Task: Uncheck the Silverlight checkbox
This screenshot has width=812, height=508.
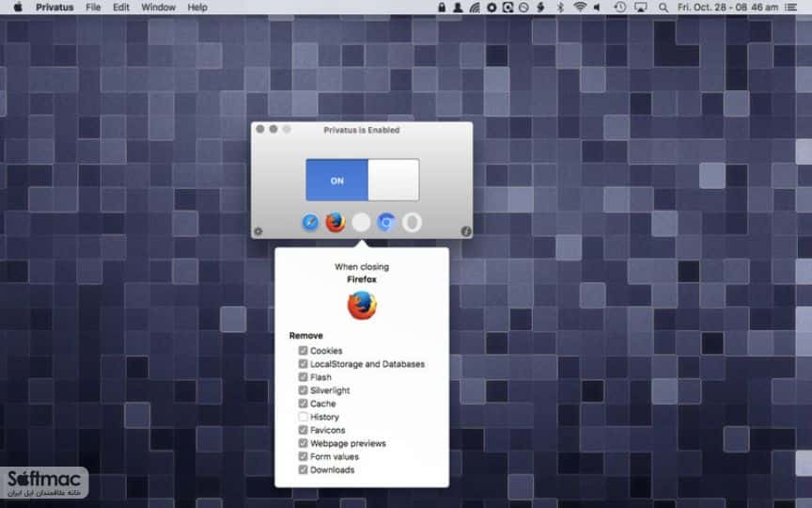Action: tap(303, 390)
